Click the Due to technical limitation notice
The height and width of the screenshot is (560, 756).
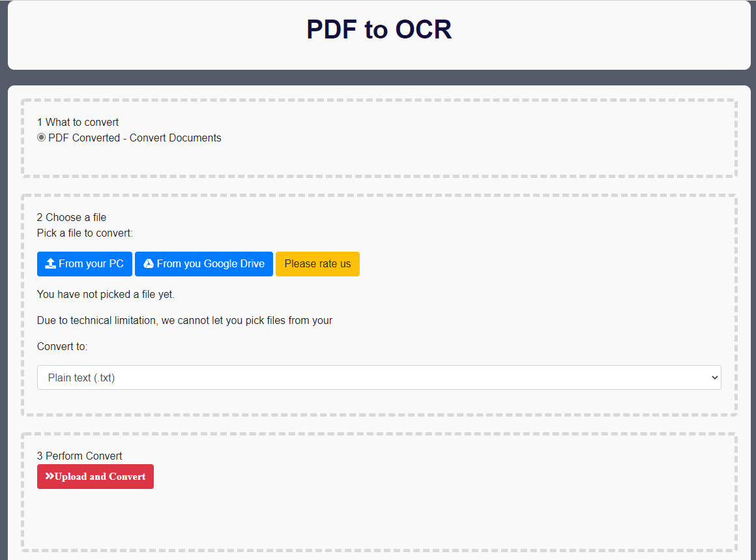pos(184,320)
